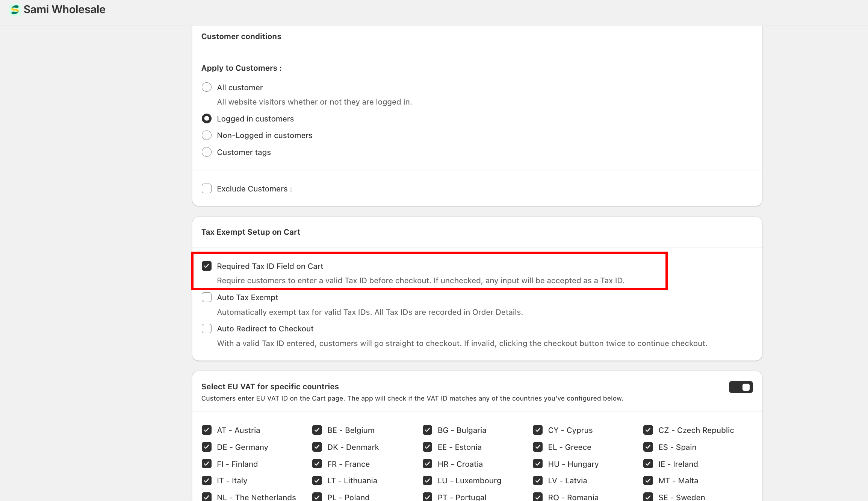868x501 pixels.
Task: Select the All customer radio option
Action: coord(207,88)
